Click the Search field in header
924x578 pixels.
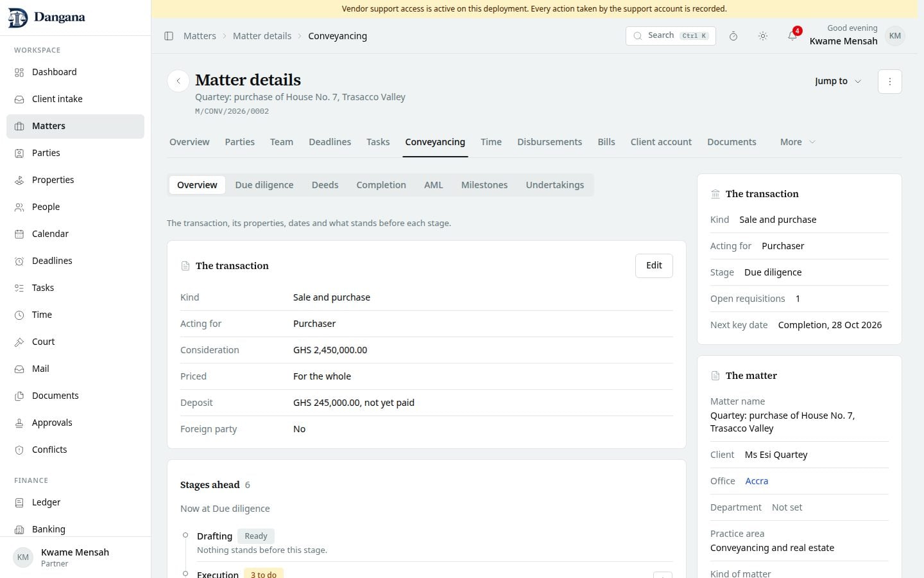coord(671,36)
